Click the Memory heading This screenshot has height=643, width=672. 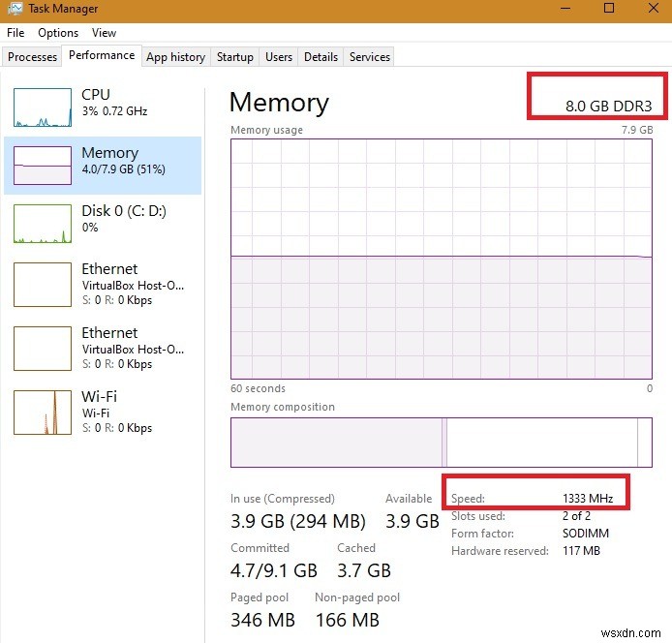279,103
